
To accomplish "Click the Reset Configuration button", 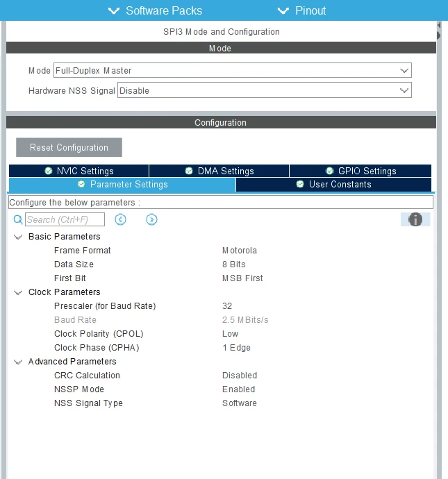I will tap(69, 147).
